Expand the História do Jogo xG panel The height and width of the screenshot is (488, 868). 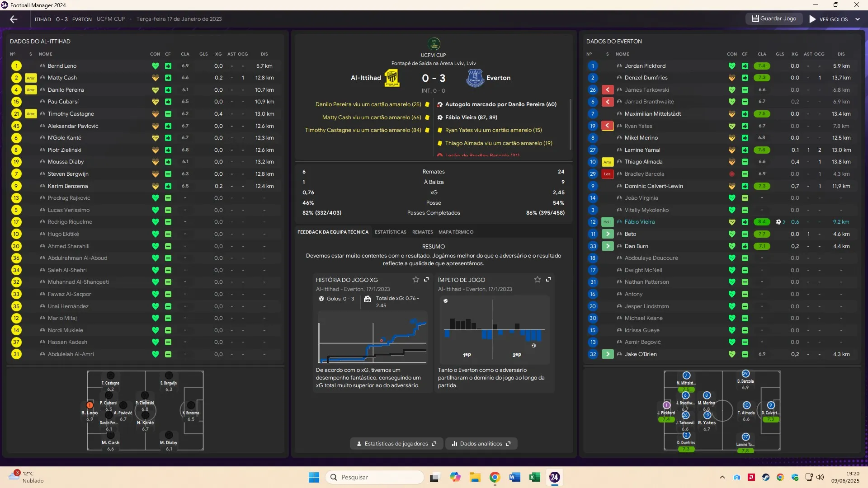426,280
